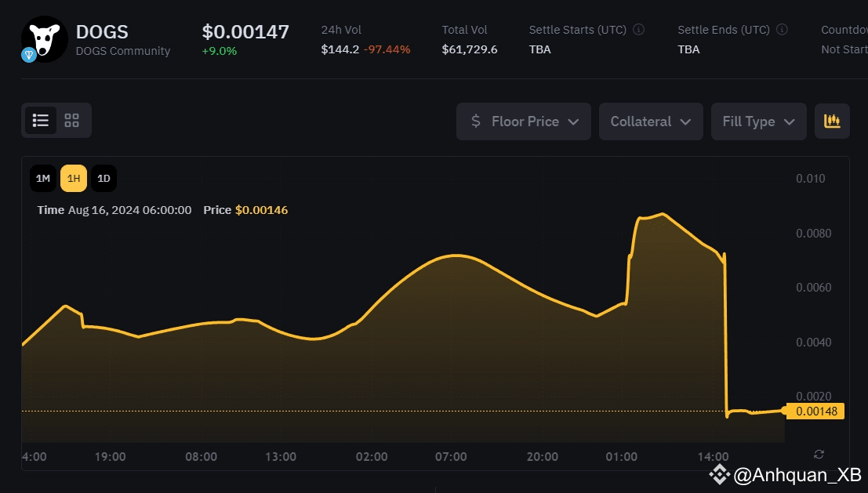Click the Fill Type chevron arrow

[x=790, y=121]
